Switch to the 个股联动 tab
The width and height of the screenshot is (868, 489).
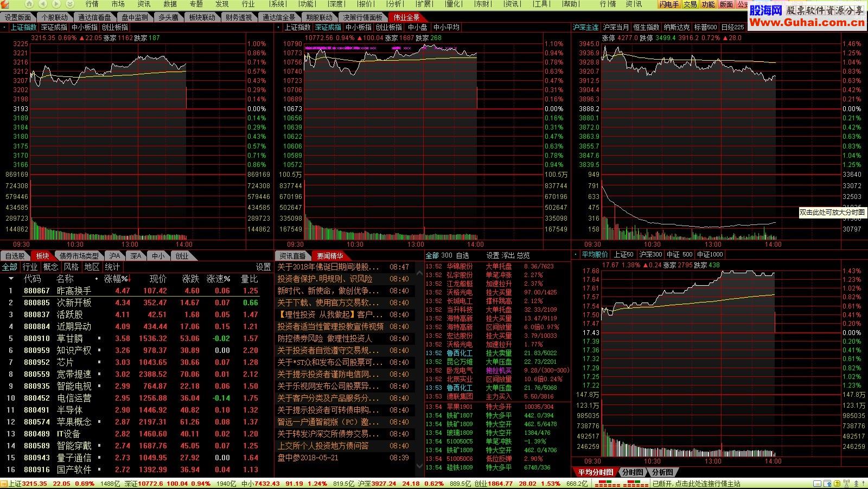55,17
